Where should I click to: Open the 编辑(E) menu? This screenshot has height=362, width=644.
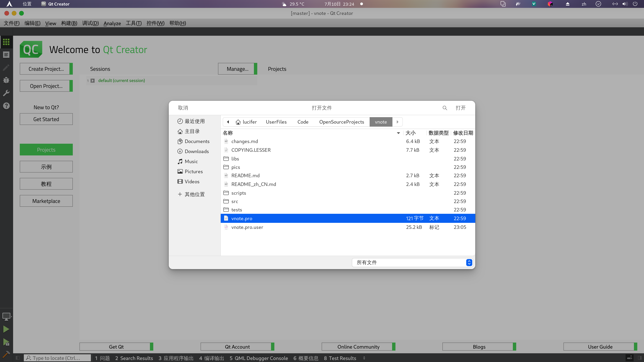pyautogui.click(x=32, y=23)
